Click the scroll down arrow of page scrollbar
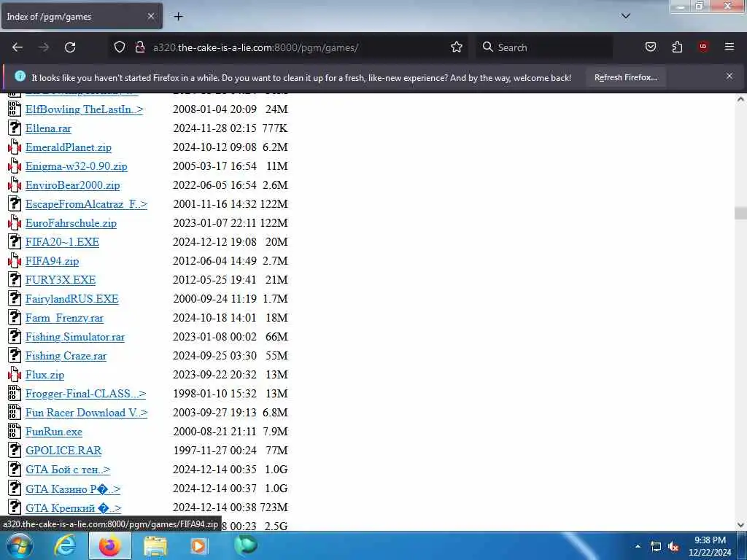The width and height of the screenshot is (747, 560). [740, 524]
